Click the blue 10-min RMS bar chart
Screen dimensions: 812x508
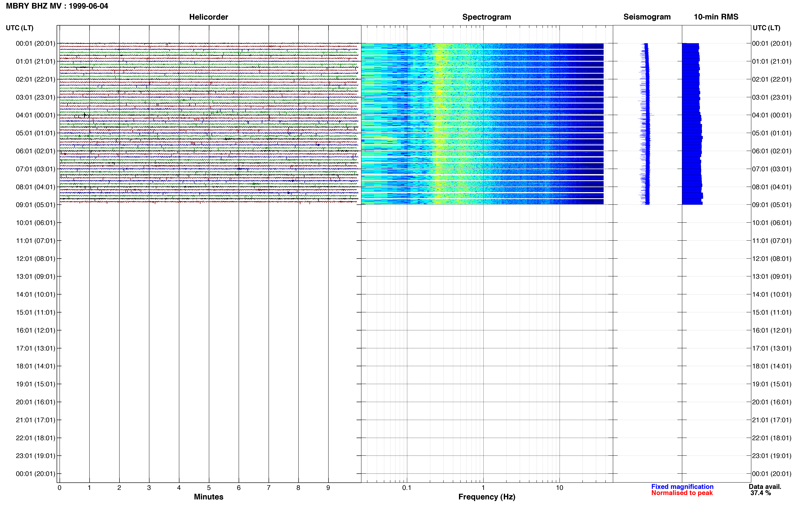[692, 124]
